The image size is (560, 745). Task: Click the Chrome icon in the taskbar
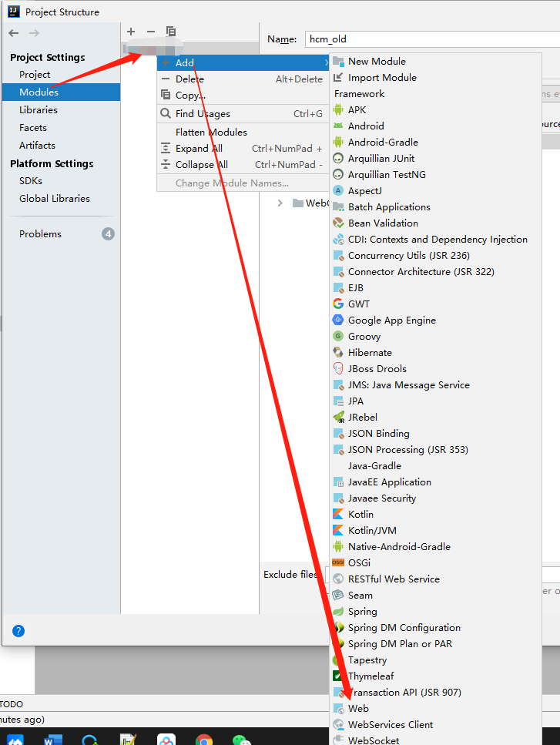tap(204, 740)
